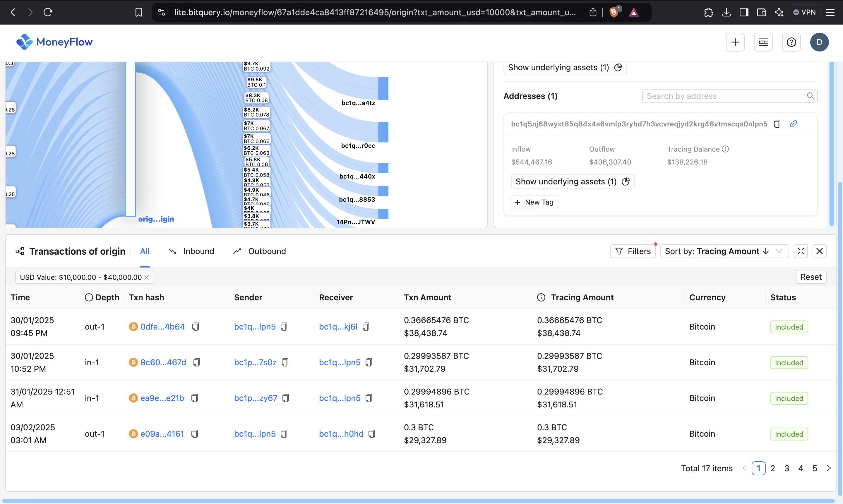The height and width of the screenshot is (504, 843).
Task: Open the layout panel icon next to plus
Action: coord(763,42)
